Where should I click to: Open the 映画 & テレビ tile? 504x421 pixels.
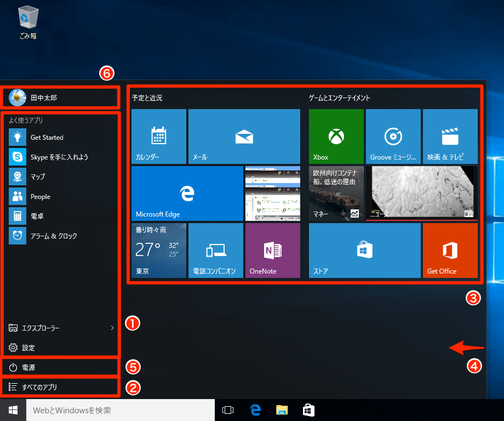tap(450, 136)
